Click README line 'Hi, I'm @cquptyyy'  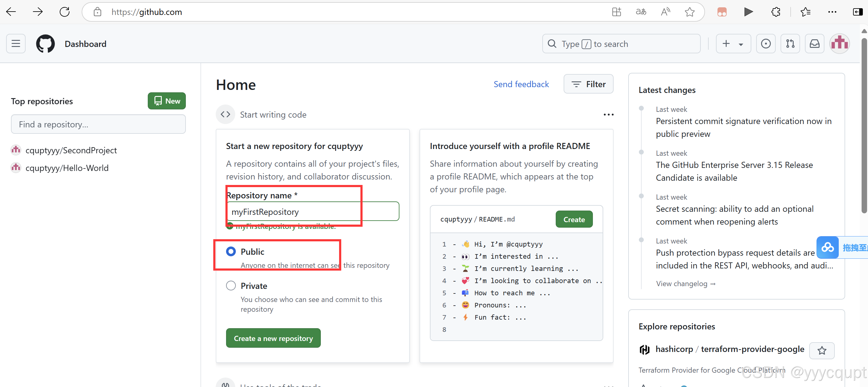coord(508,244)
